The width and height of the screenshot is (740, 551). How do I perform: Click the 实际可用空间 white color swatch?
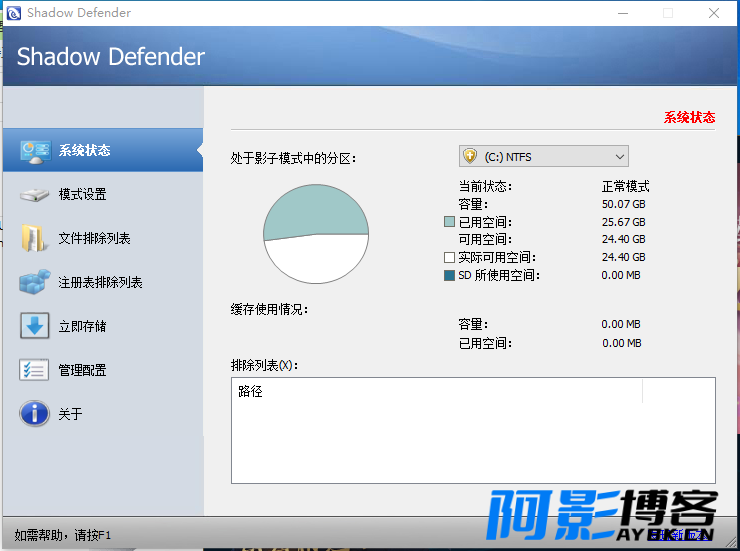click(x=449, y=257)
